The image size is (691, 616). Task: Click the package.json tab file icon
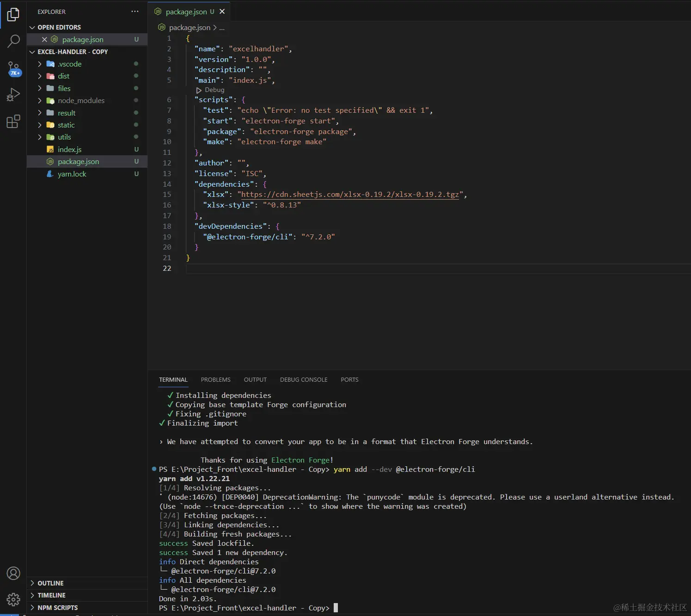(158, 12)
